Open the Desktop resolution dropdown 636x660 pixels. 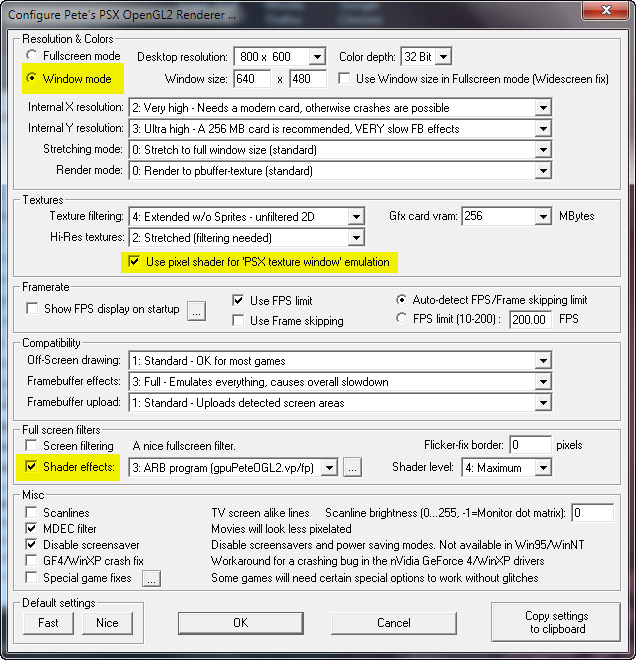(x=280, y=56)
